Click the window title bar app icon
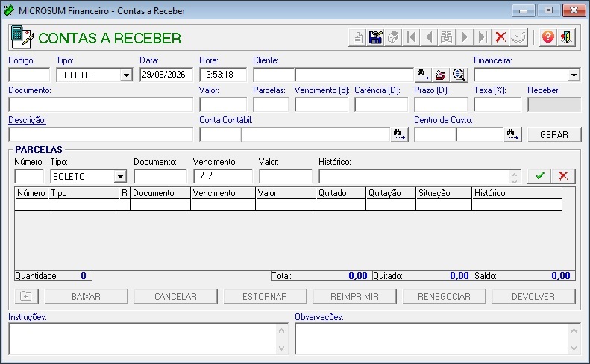 8,10
